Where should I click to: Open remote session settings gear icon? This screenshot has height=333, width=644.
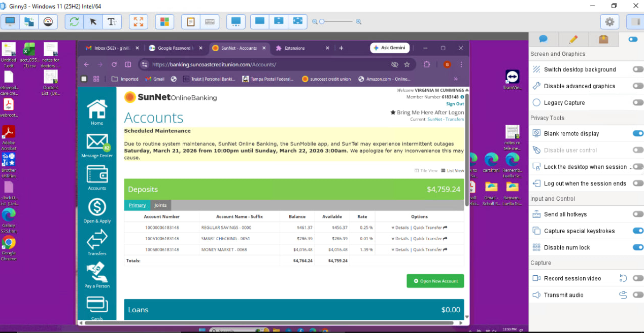[609, 22]
